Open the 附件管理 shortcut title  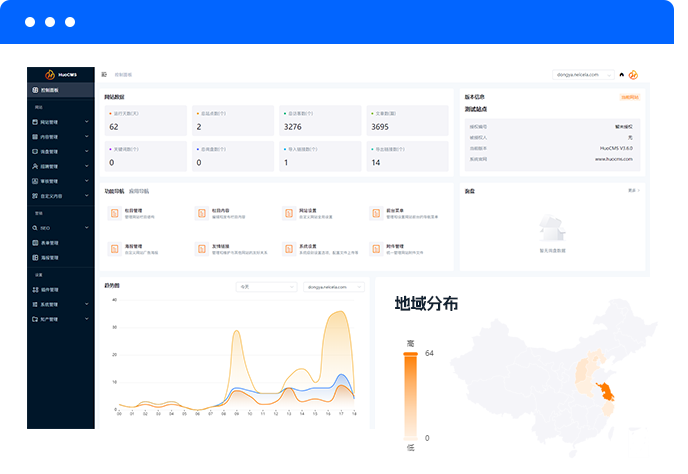pyautogui.click(x=395, y=246)
